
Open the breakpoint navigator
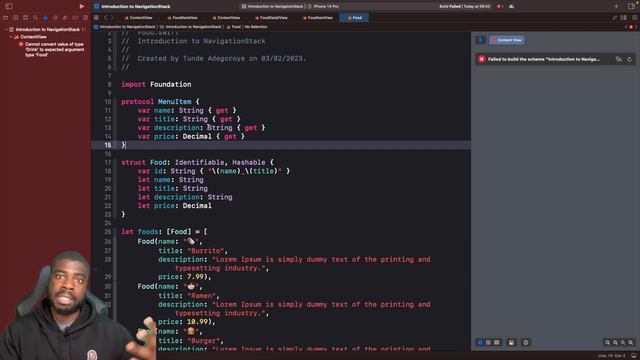coord(75,18)
